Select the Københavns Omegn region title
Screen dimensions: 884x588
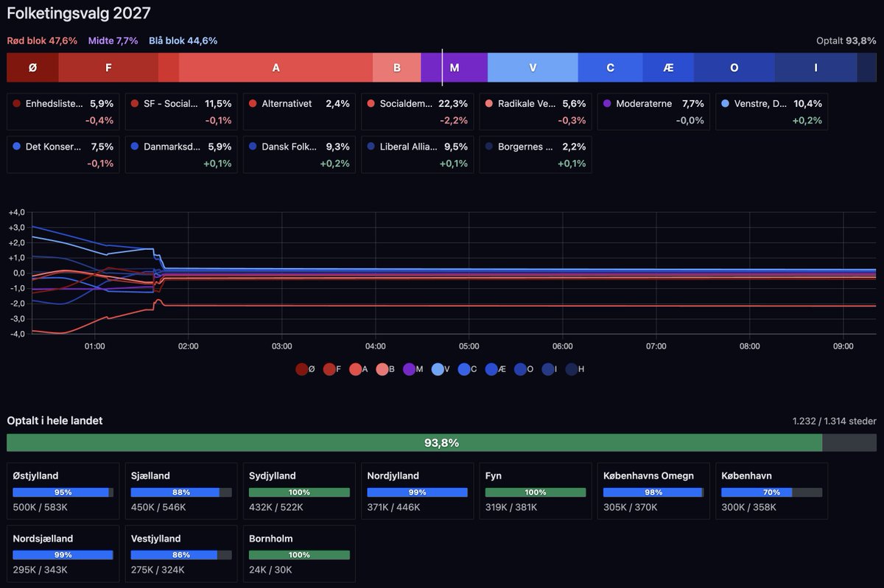pos(648,476)
